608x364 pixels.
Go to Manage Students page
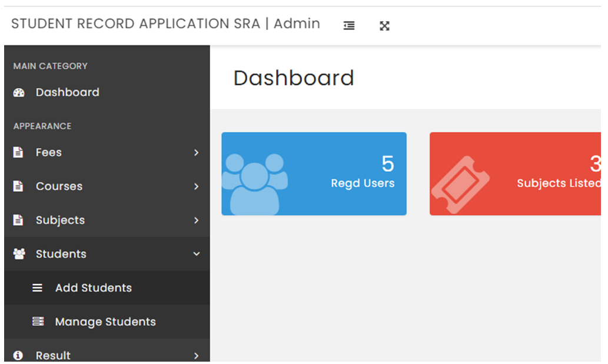[107, 322]
